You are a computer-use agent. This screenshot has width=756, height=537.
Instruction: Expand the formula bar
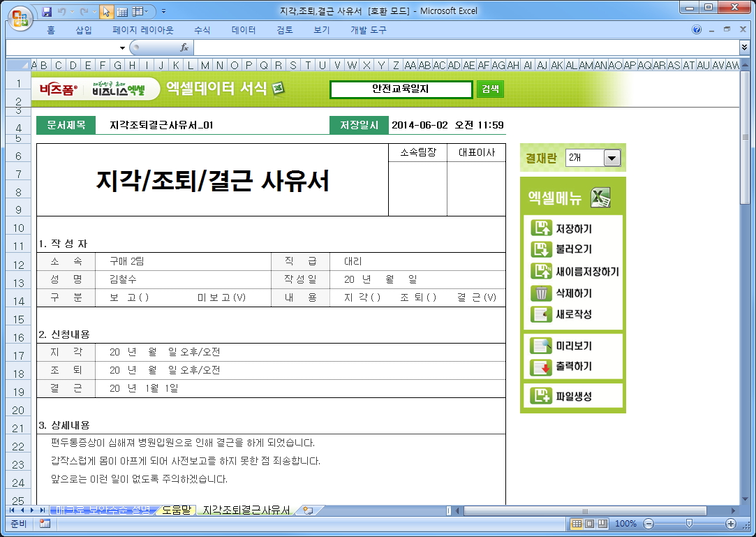[744, 47]
